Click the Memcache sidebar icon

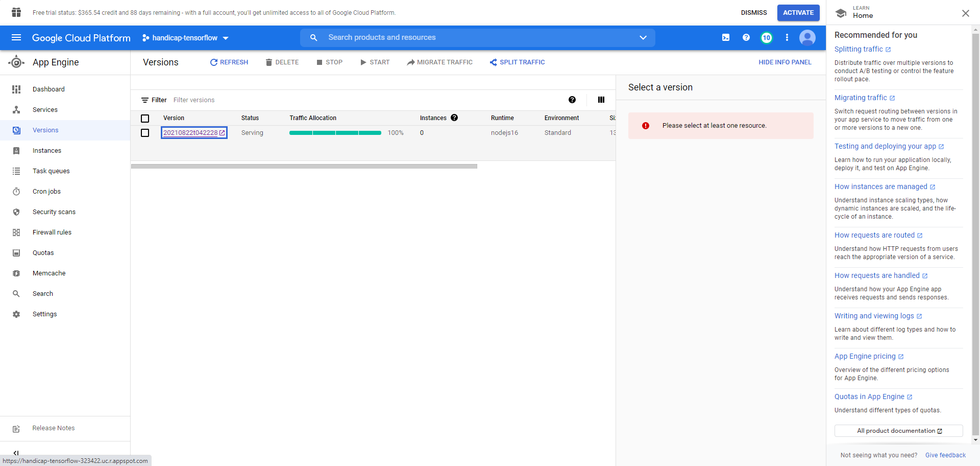point(16,273)
